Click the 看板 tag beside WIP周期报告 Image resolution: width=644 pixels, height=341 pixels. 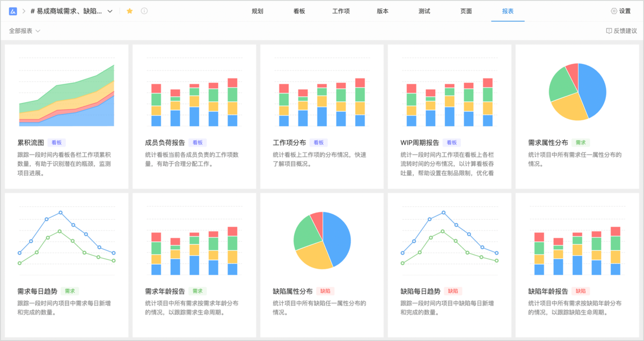(x=452, y=143)
